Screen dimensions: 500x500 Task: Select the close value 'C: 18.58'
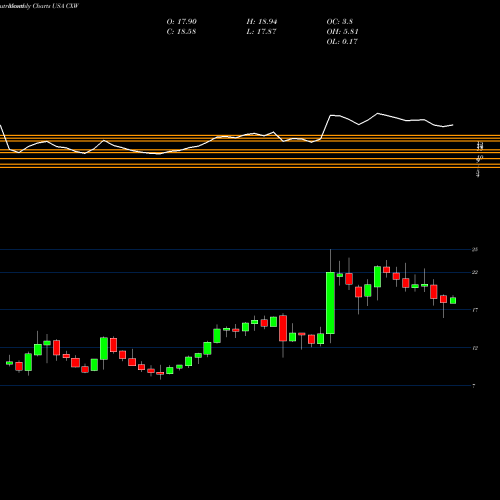[x=181, y=32]
